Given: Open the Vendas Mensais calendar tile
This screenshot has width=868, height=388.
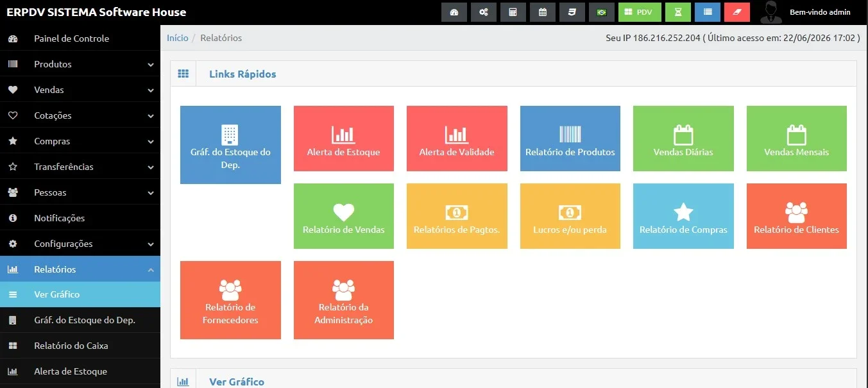Looking at the screenshot, I should pyautogui.click(x=797, y=139).
